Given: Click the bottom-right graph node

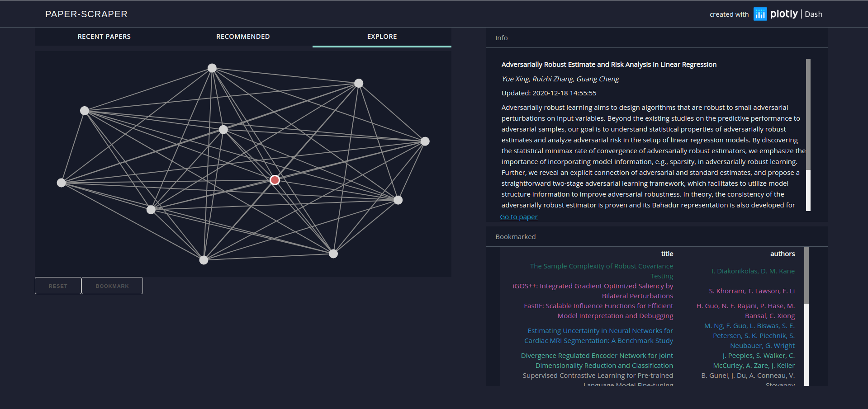Looking at the screenshot, I should pyautogui.click(x=333, y=254).
